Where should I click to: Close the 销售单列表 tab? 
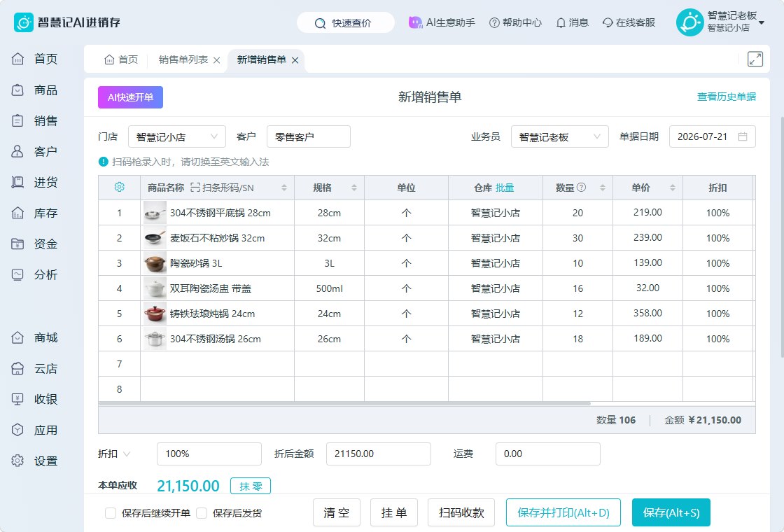coord(216,60)
